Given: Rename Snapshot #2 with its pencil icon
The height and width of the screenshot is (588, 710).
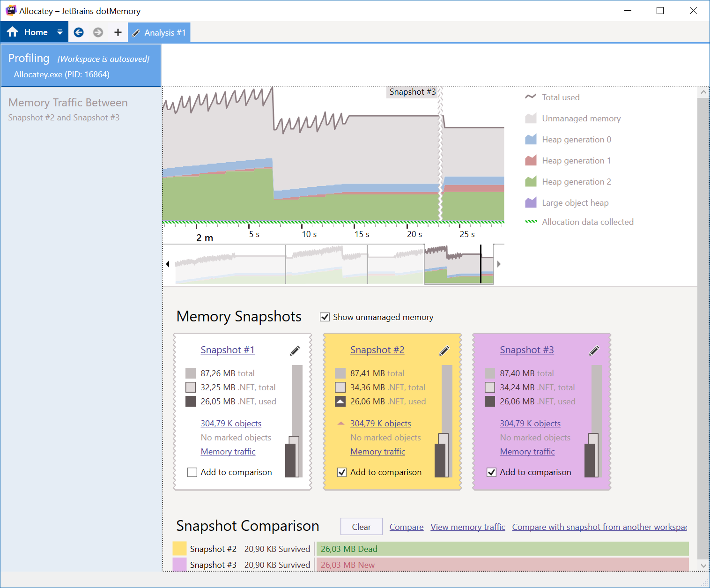Looking at the screenshot, I should (444, 350).
